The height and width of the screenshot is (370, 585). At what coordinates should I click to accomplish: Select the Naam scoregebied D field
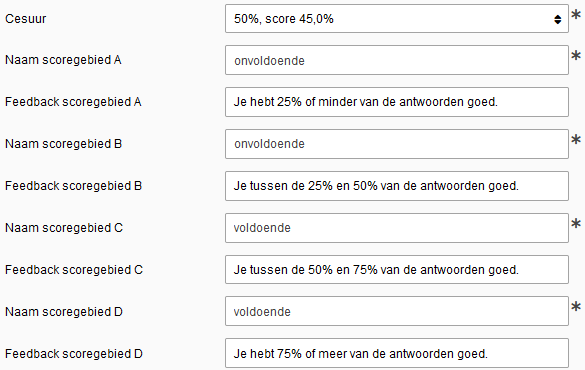[x=397, y=311]
